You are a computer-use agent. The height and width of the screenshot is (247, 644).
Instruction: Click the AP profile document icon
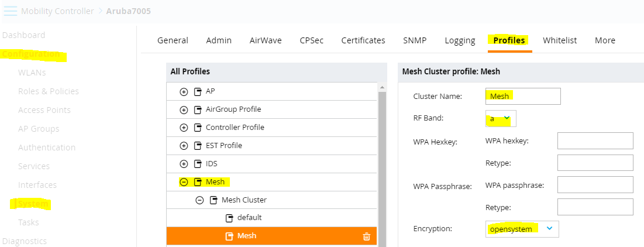[198, 92]
